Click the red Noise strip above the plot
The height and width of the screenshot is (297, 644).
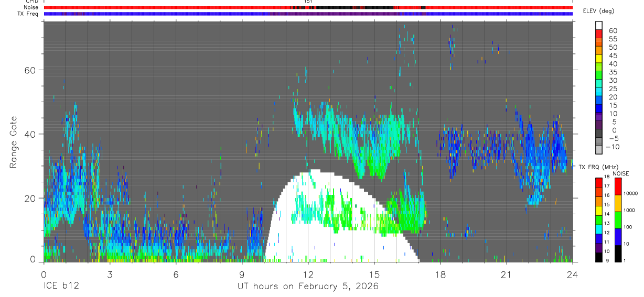pos(308,7)
